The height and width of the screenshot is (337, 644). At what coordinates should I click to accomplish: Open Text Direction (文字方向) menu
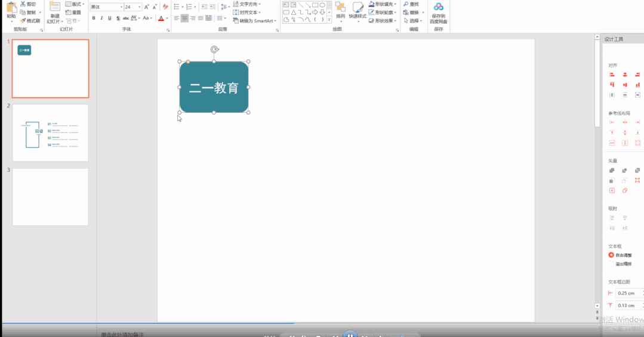point(247,4)
